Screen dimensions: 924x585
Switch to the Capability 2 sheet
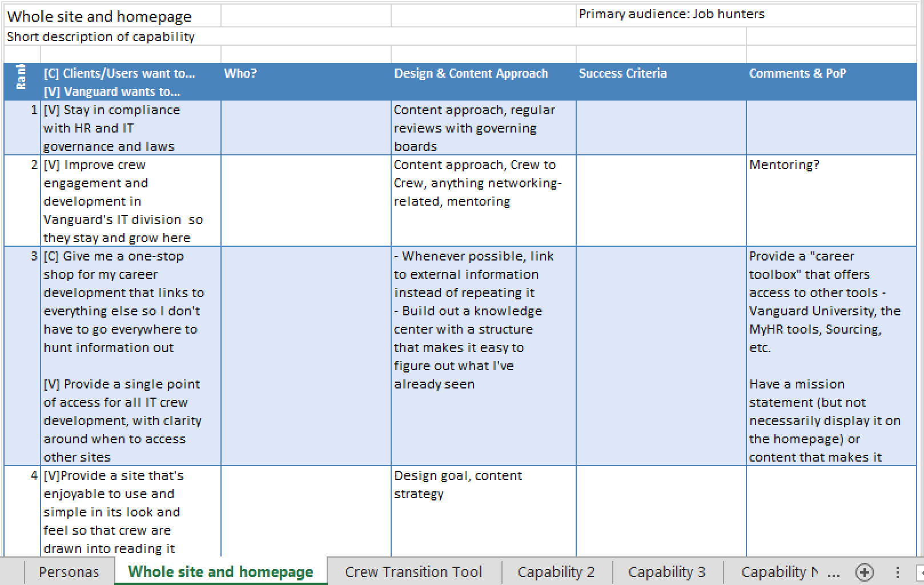click(x=556, y=572)
